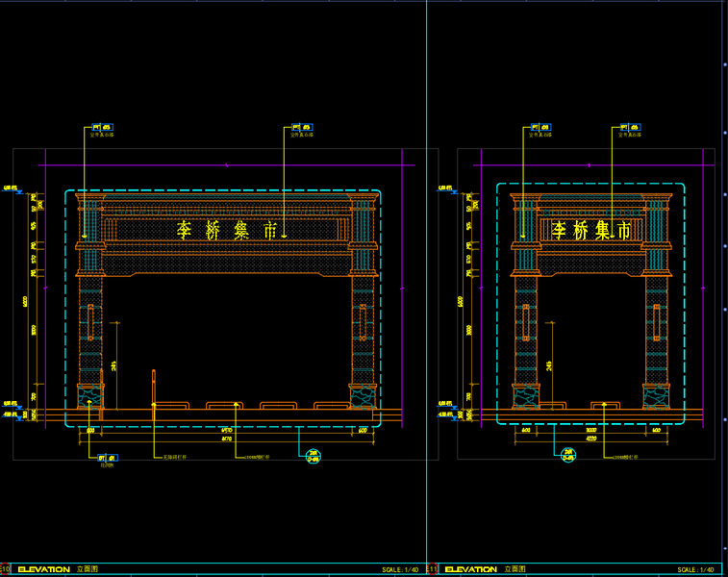Select the 李桥集市 sign text in left elevation
The image size is (728, 577).
click(x=227, y=230)
